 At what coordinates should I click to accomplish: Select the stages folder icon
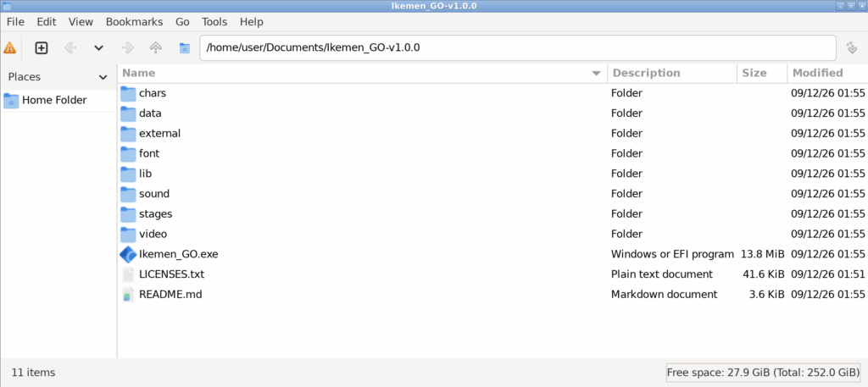128,214
